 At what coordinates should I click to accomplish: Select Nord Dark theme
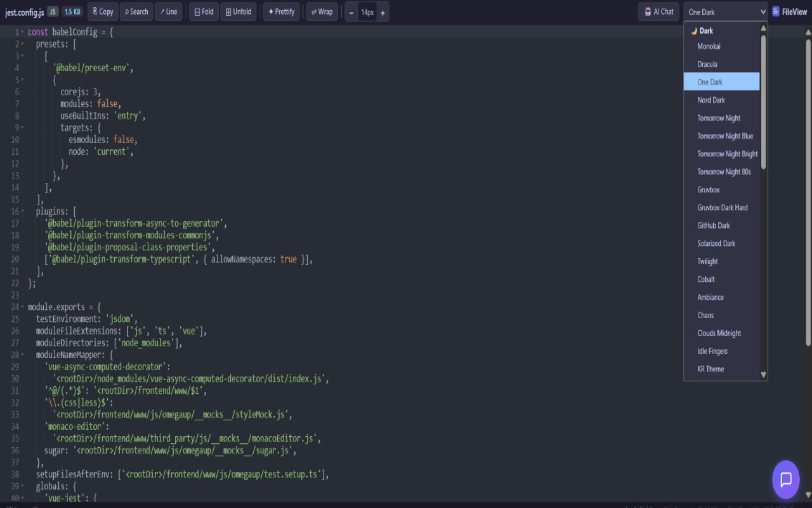pos(722,100)
